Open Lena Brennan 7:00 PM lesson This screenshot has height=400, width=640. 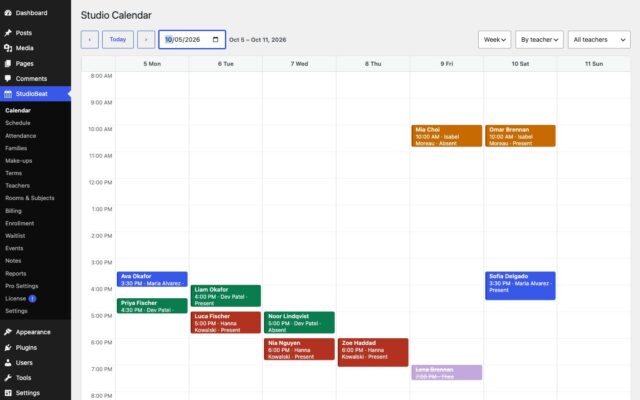click(x=447, y=372)
